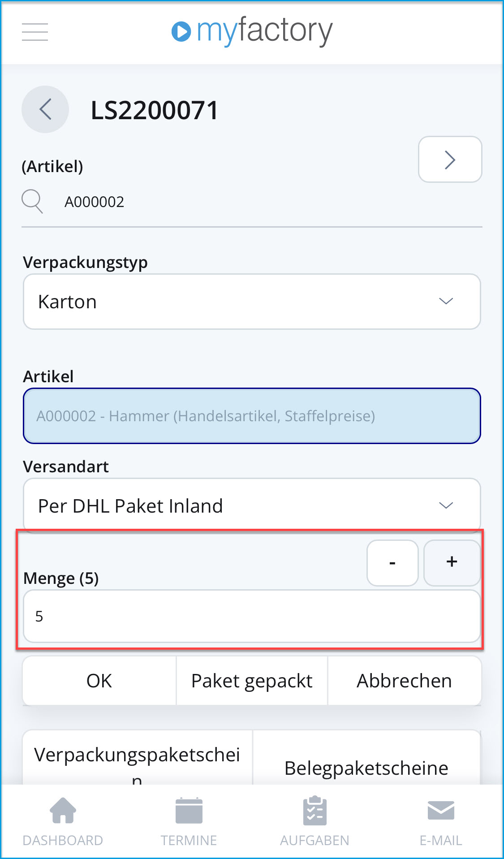This screenshot has height=859, width=504.
Task: Confirm the package with OK
Action: [99, 680]
